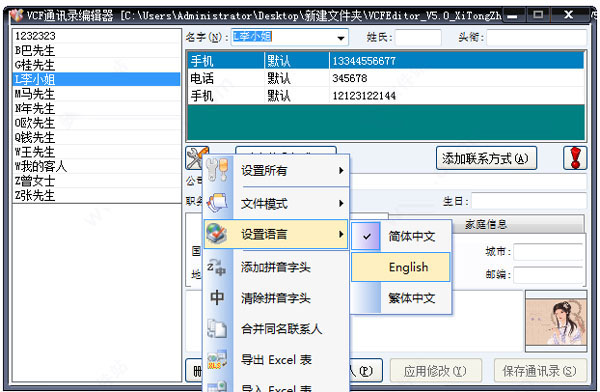Open the 家庭信息 tab
This screenshot has height=392, width=600.
pyautogui.click(x=486, y=224)
